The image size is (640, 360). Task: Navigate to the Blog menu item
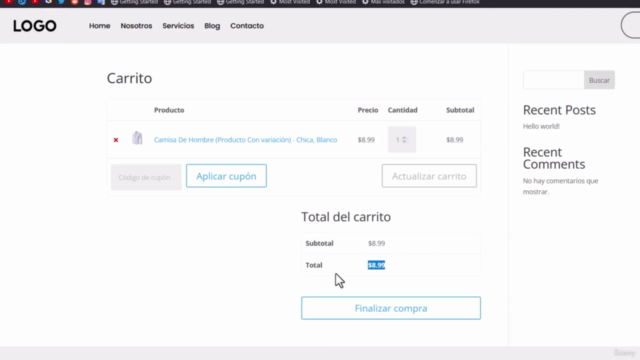tap(212, 26)
